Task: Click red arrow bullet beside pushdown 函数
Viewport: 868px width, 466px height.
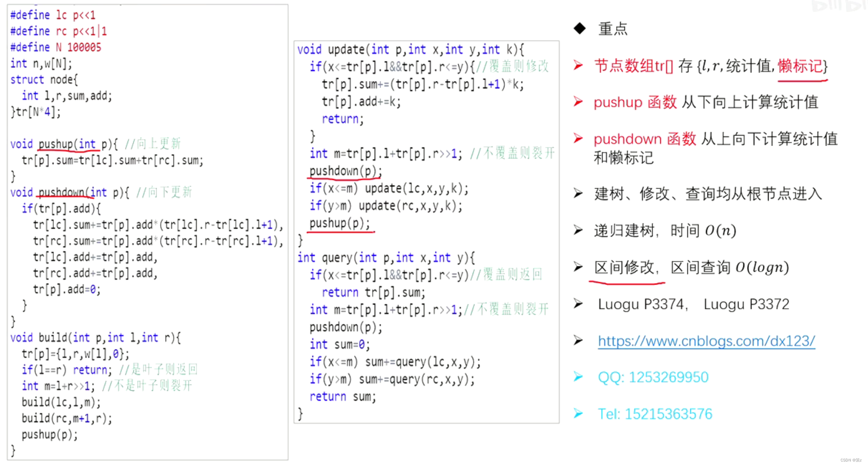Action: point(578,139)
